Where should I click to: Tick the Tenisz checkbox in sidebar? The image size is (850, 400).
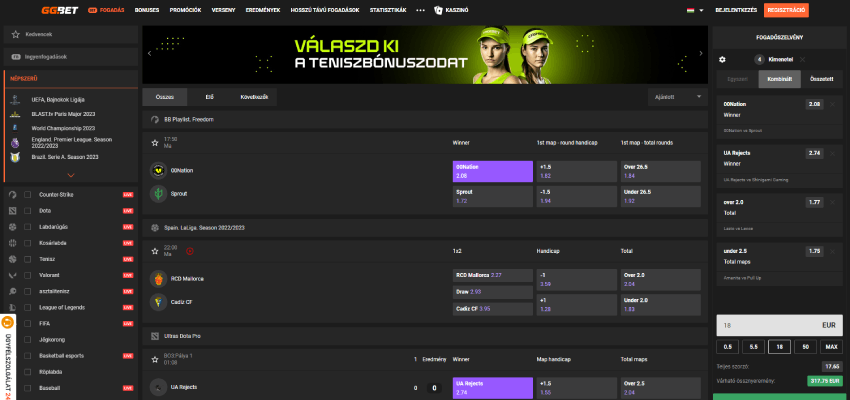pyautogui.click(x=28, y=258)
